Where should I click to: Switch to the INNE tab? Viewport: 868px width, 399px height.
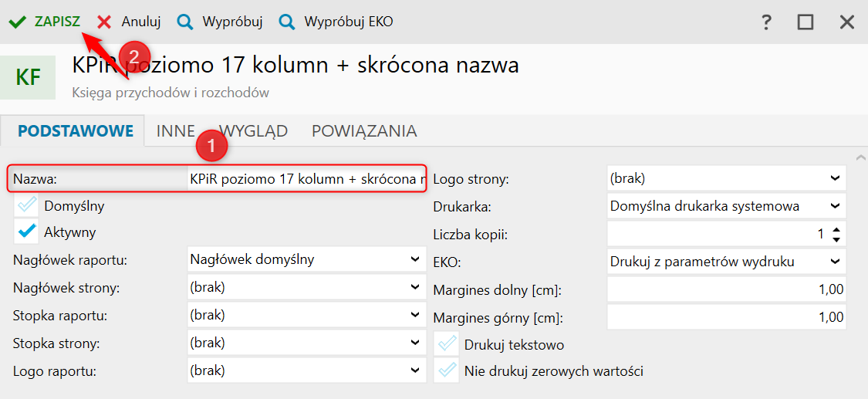click(175, 131)
